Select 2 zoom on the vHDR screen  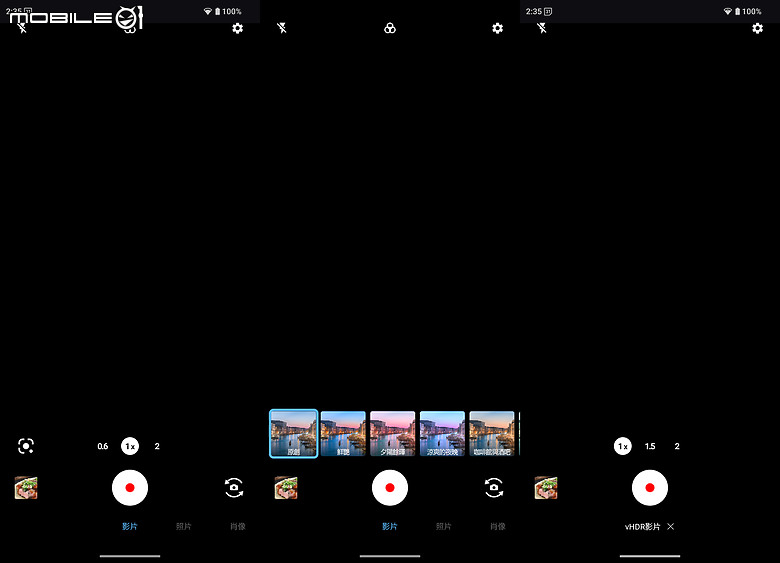coord(677,446)
